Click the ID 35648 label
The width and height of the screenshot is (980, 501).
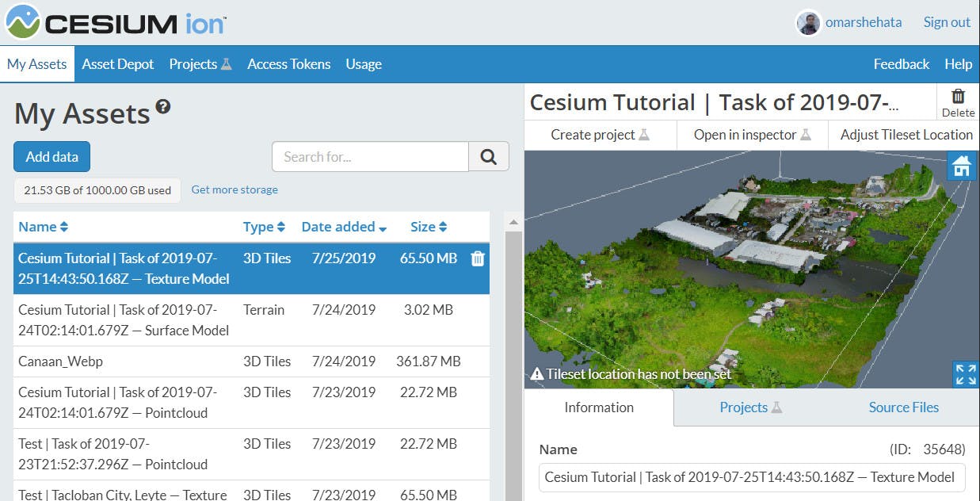tap(927, 449)
